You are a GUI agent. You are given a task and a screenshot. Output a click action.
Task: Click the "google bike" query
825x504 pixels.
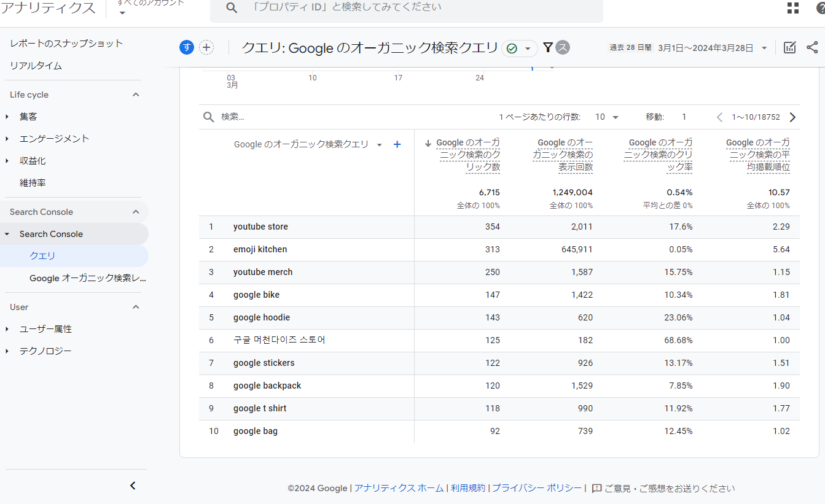(256, 295)
